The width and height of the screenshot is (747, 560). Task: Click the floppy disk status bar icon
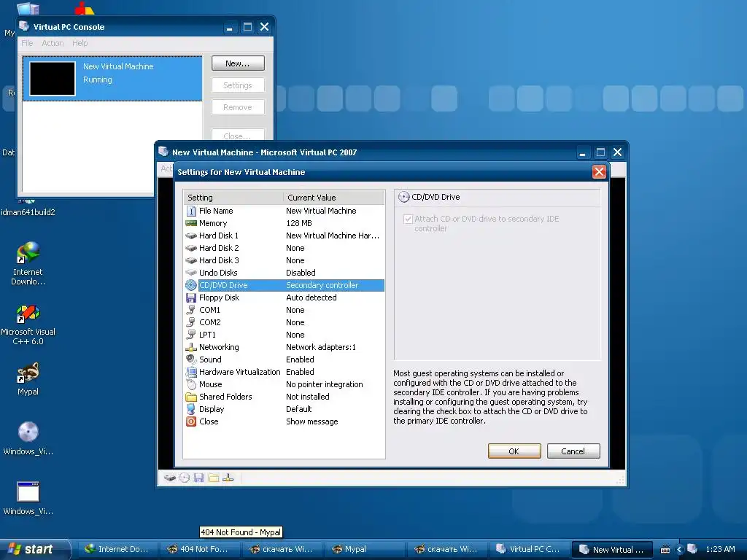tap(198, 478)
